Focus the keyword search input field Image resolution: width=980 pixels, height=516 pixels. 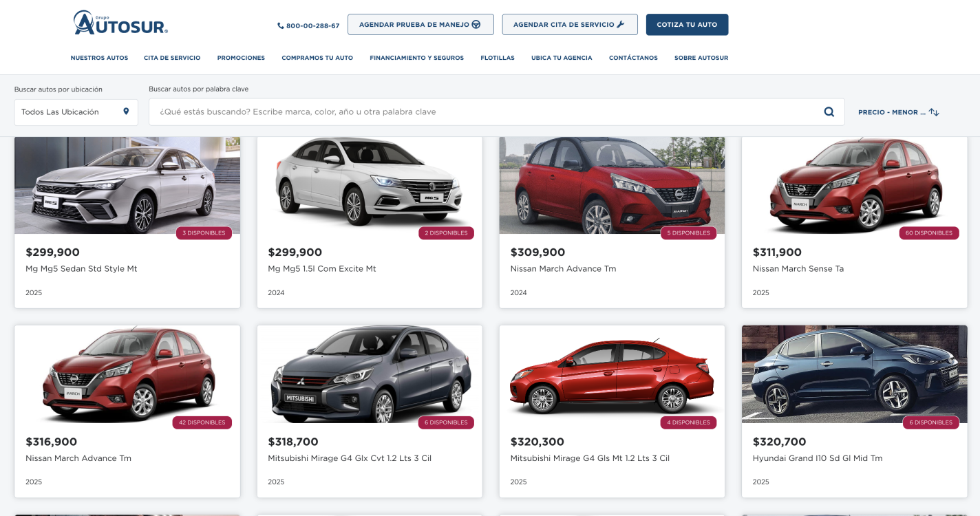coord(482,112)
